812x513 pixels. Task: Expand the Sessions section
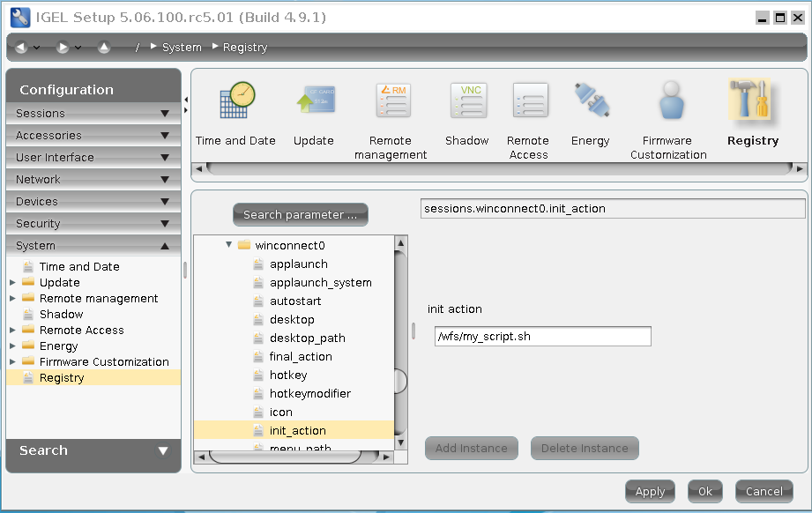point(93,113)
